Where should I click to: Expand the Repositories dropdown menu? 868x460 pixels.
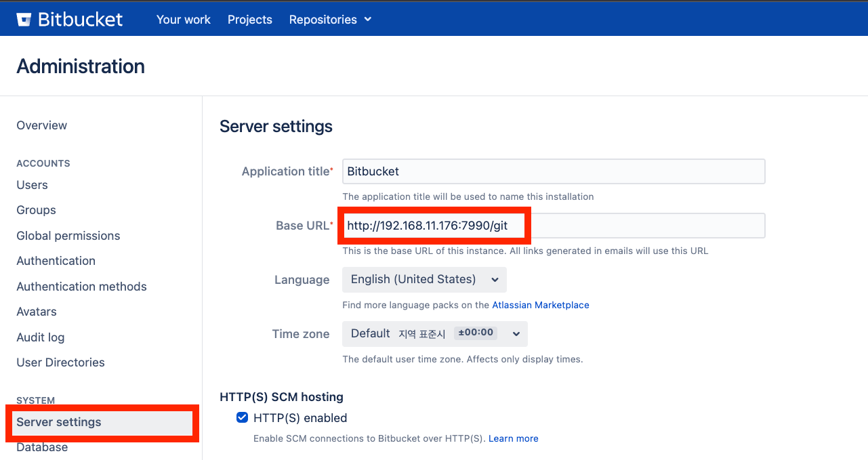[330, 20]
